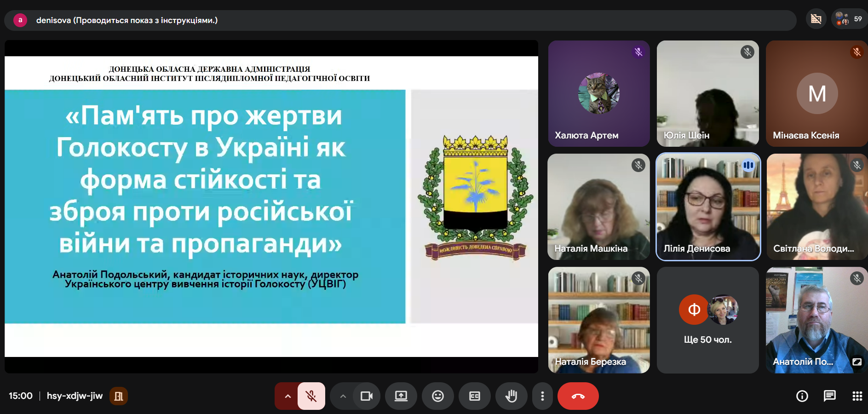
Task: Open the 'Ще 50 чол.' tile
Action: [707, 320]
